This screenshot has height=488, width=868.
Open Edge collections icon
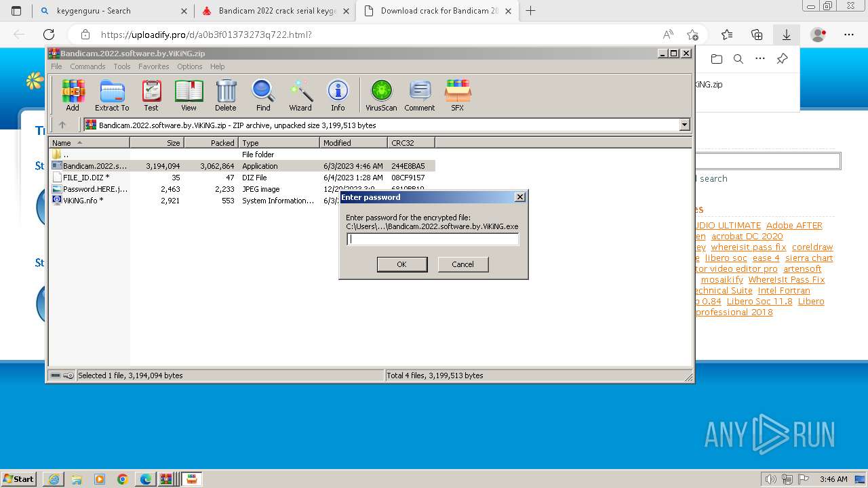(x=757, y=35)
